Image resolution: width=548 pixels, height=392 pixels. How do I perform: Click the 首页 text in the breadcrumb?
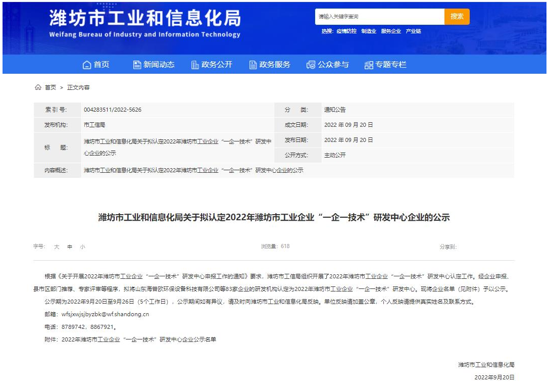(x=51, y=87)
